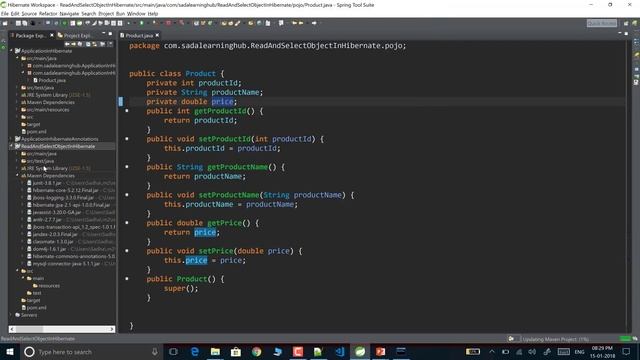Open Spring Tool Suite from taskbar

(360, 351)
